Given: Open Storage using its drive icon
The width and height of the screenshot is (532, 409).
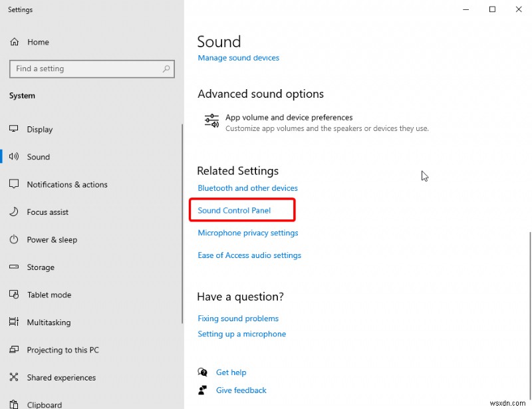Looking at the screenshot, I should (15, 267).
